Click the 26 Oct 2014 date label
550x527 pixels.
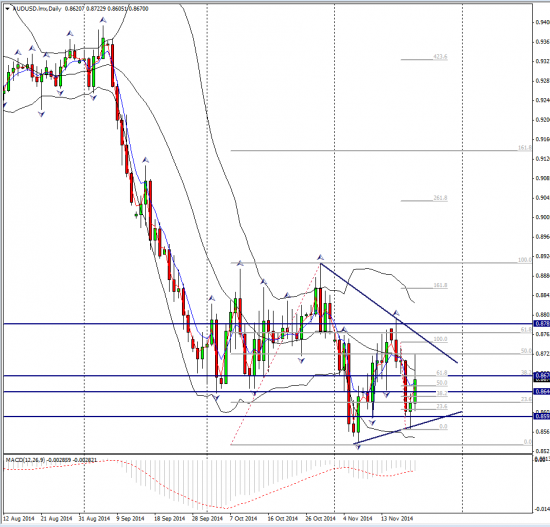tap(320, 519)
